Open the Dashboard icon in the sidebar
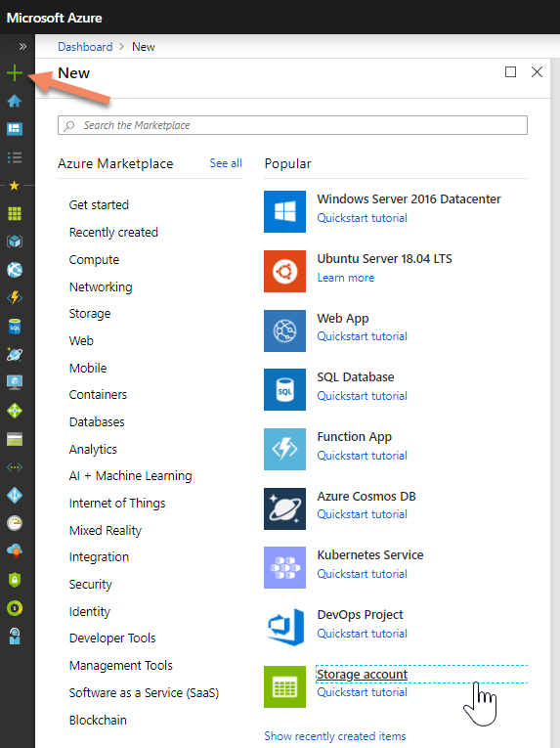This screenshot has height=748, width=560. click(x=15, y=129)
